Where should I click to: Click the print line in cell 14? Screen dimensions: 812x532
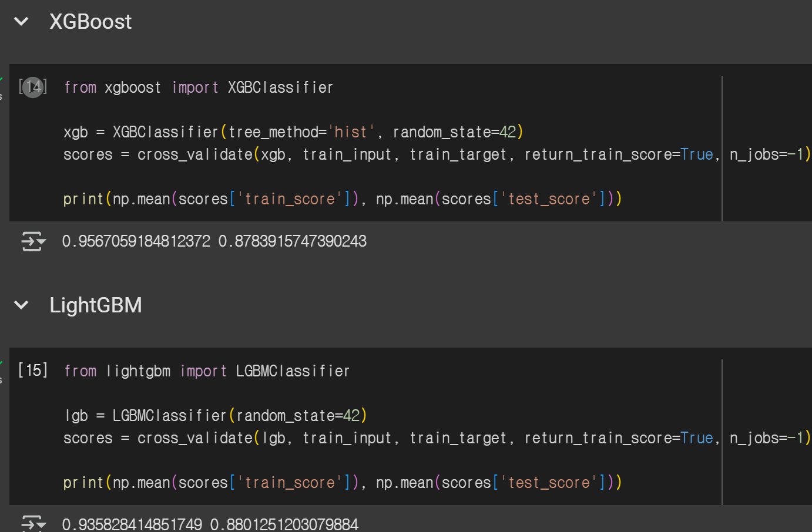pyautogui.click(x=343, y=199)
